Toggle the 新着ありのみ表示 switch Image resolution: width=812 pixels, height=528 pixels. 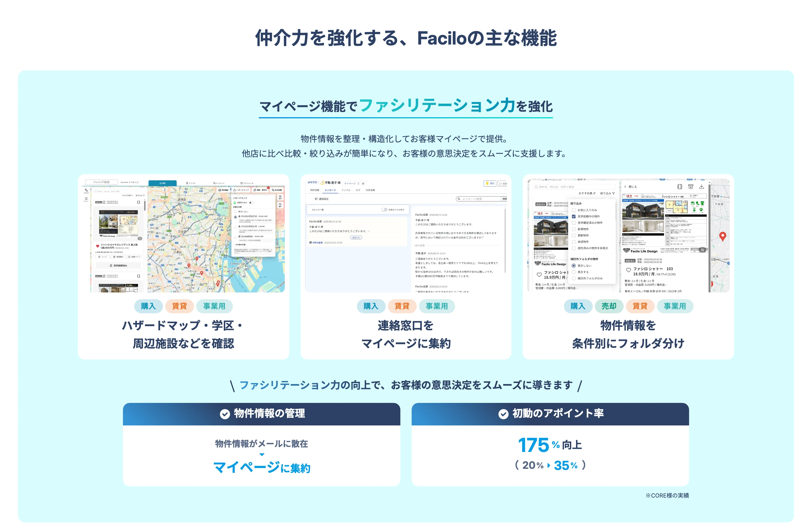point(384,210)
